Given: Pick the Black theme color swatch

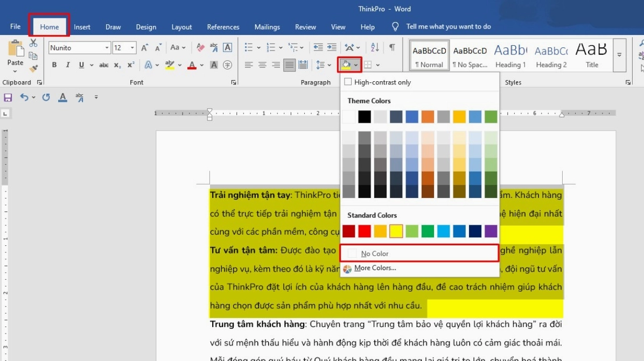Looking at the screenshot, I should tap(365, 117).
